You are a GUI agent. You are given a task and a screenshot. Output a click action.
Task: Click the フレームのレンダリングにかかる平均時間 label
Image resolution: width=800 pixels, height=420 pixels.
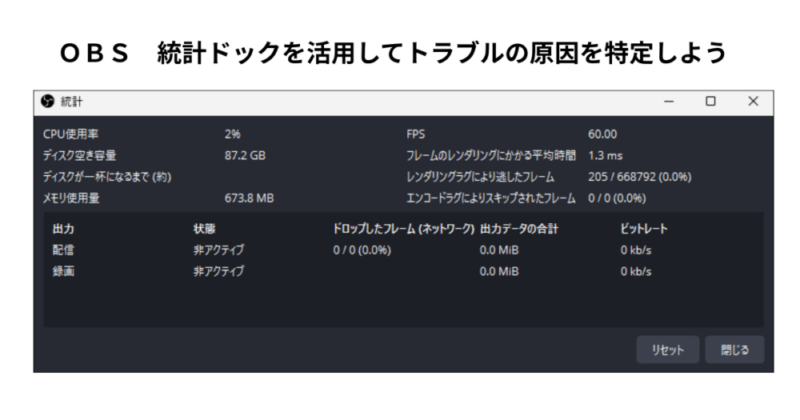click(491, 156)
